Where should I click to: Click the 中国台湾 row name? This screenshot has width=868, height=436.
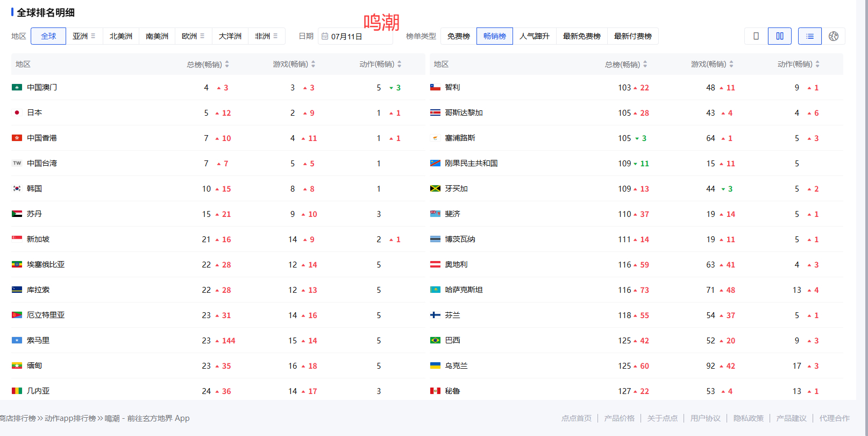tap(42, 163)
